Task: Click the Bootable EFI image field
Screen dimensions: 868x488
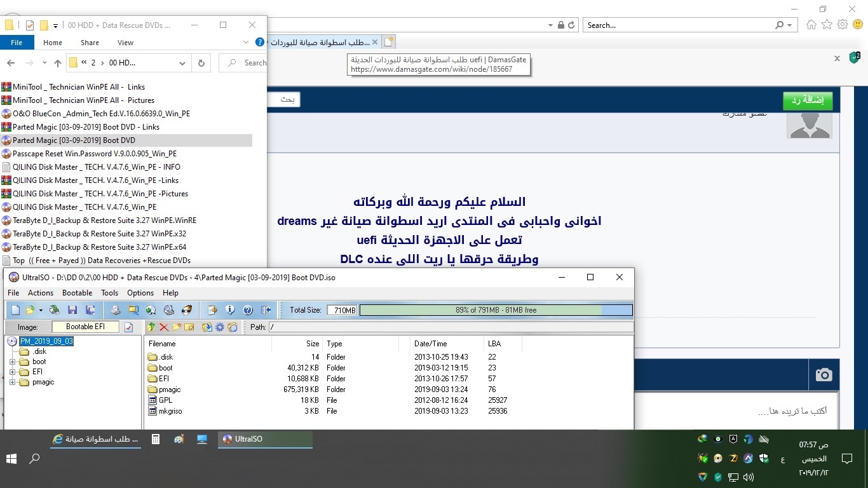Action: 86,327
